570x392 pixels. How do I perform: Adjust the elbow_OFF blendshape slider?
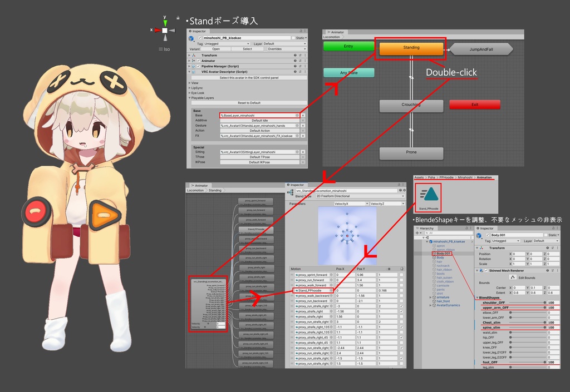click(528, 312)
